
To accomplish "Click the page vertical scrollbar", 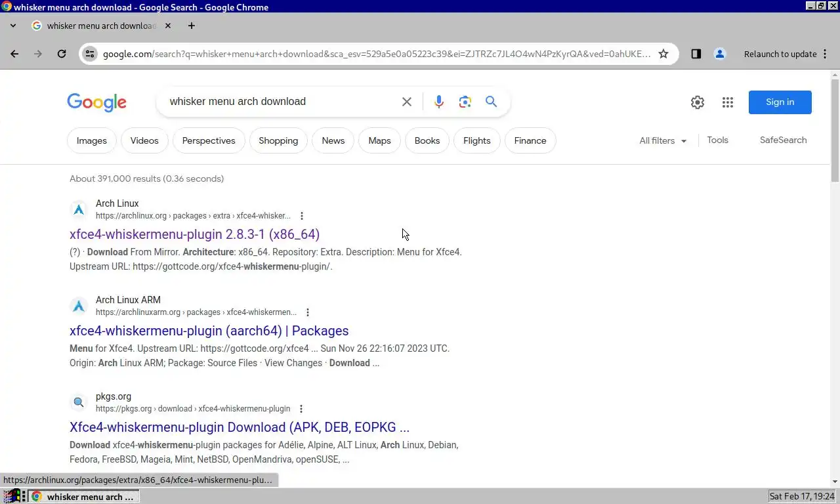I will tap(835, 131).
